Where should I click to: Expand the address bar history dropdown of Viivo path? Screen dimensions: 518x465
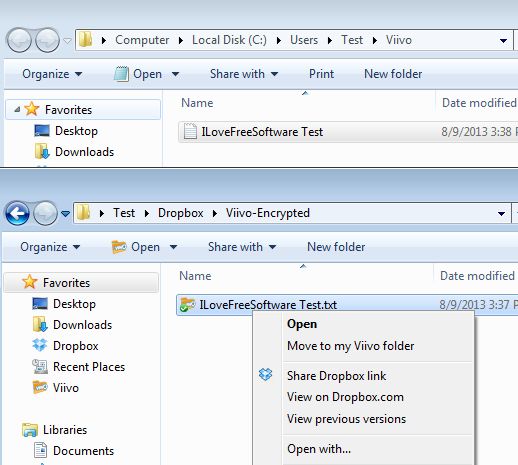click(x=503, y=41)
